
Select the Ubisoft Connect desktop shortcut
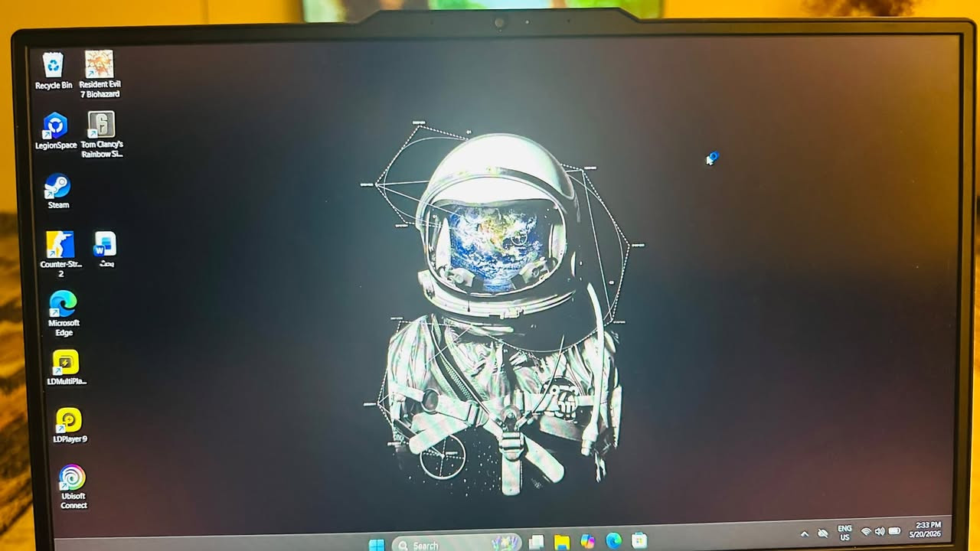(x=73, y=487)
